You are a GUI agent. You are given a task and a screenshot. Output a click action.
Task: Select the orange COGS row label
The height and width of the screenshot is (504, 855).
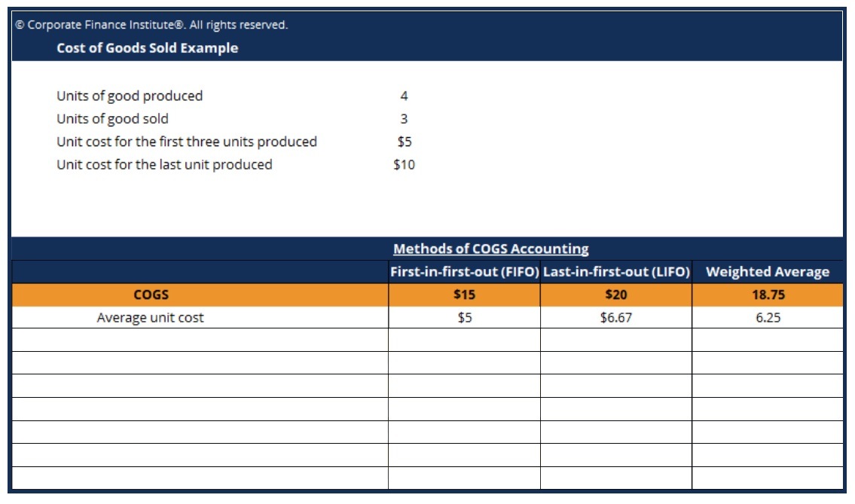coord(151,295)
